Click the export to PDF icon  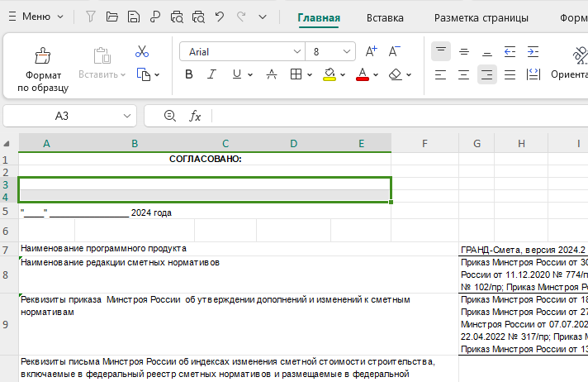[x=155, y=17]
